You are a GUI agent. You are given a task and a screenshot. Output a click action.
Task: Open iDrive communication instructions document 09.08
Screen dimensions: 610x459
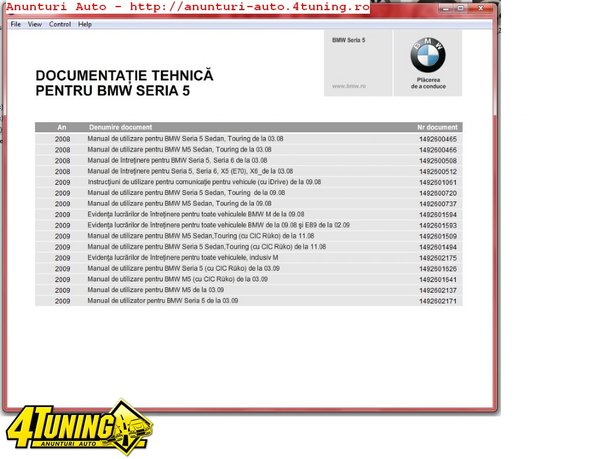[x=204, y=182]
